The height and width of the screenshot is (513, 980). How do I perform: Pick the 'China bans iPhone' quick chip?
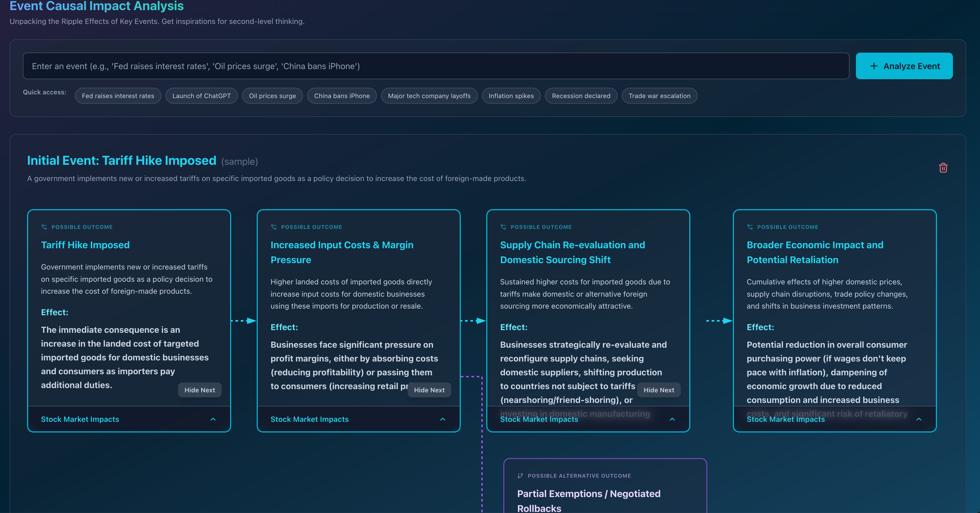click(342, 96)
